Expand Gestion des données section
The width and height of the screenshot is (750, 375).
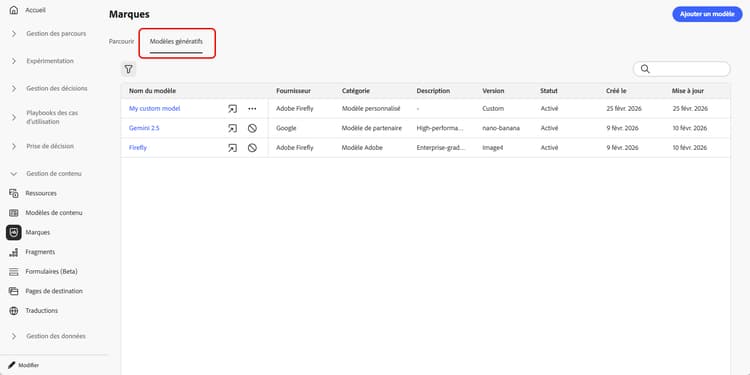tap(14, 336)
